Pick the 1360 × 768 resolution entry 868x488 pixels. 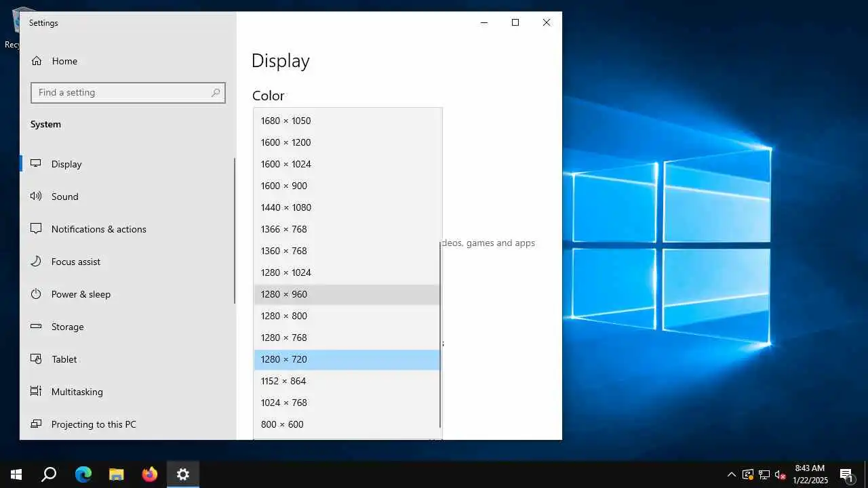347,251
